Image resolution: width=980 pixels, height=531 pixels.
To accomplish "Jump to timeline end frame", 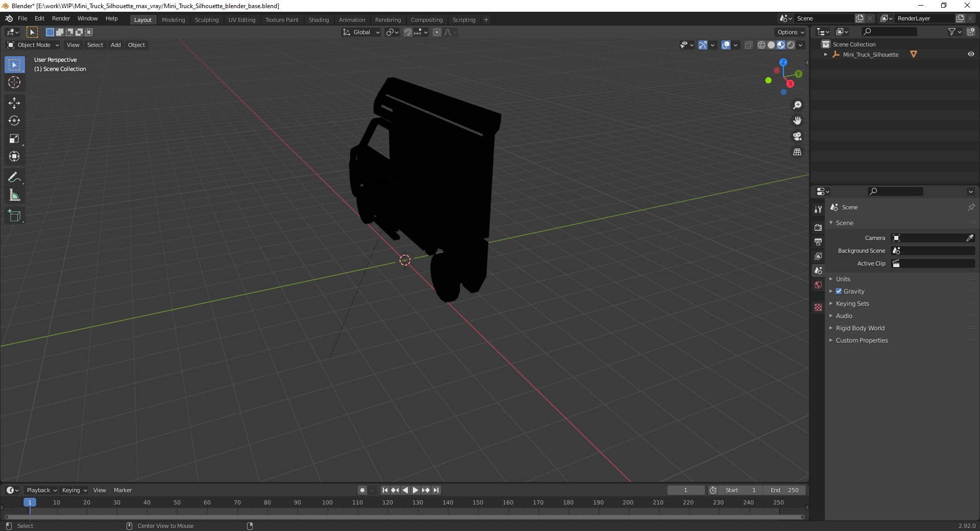I will coord(436,490).
